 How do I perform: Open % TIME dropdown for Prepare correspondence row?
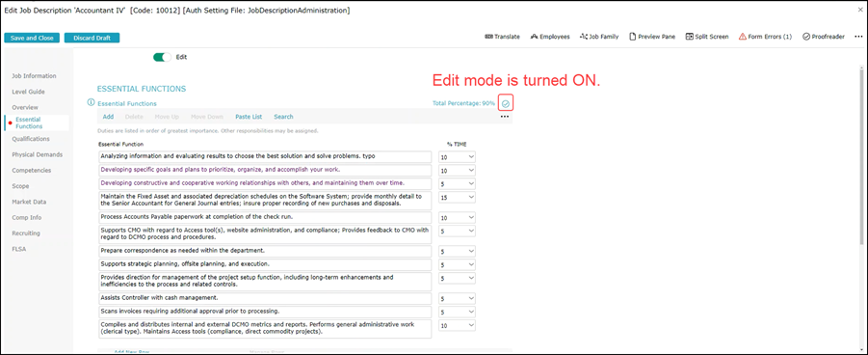pyautogui.click(x=457, y=251)
